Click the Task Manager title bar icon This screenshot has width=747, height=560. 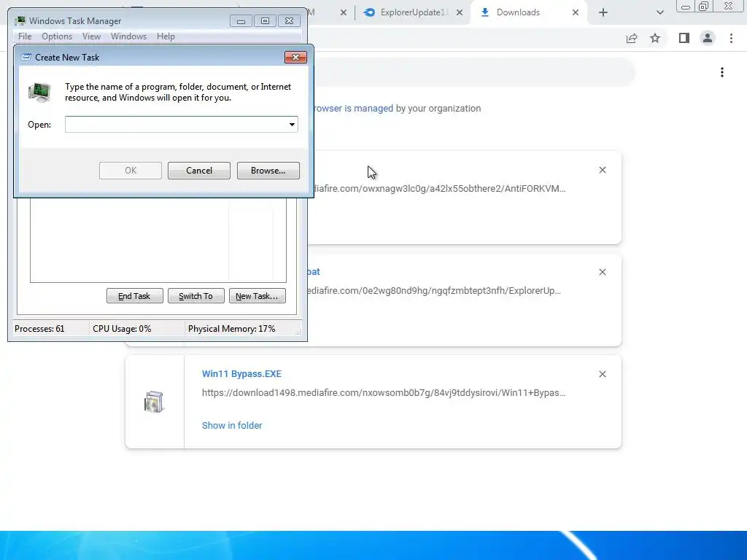pos(20,21)
